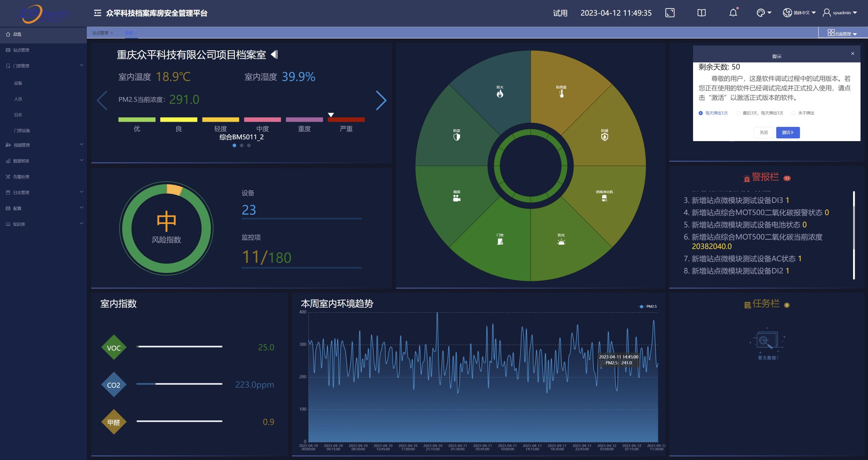Image resolution: width=868 pixels, height=460 pixels.
Task: Toggle the PM2.5 legend on the trend chart
Action: pos(648,306)
